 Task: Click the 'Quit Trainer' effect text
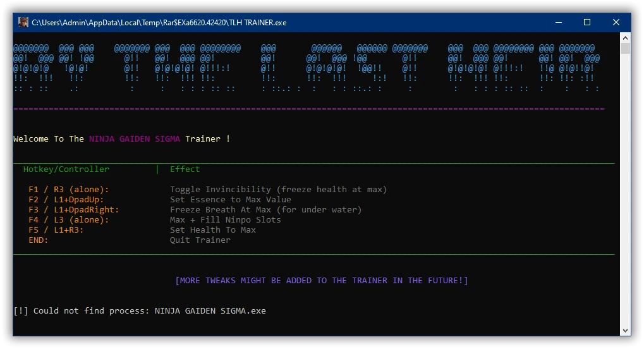(200, 240)
